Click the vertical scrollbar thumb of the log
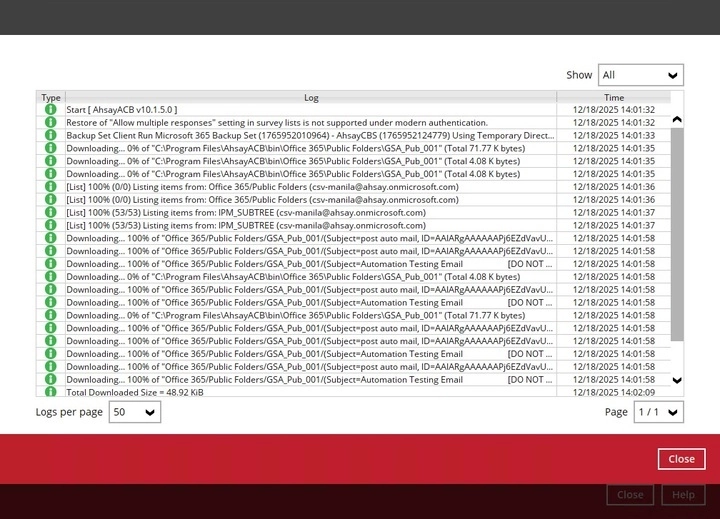Screen dimensions: 720x519 click(677, 235)
